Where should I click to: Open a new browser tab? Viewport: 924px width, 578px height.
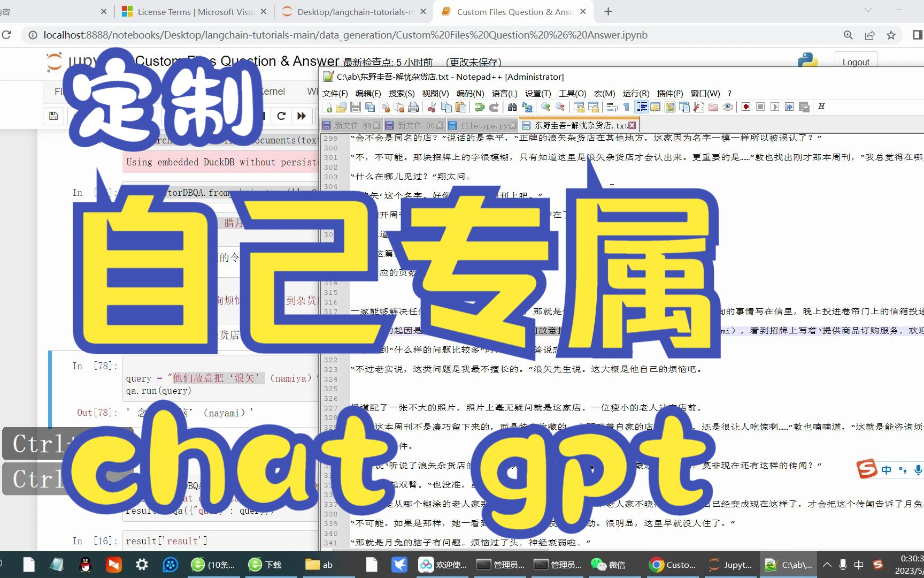608,11
